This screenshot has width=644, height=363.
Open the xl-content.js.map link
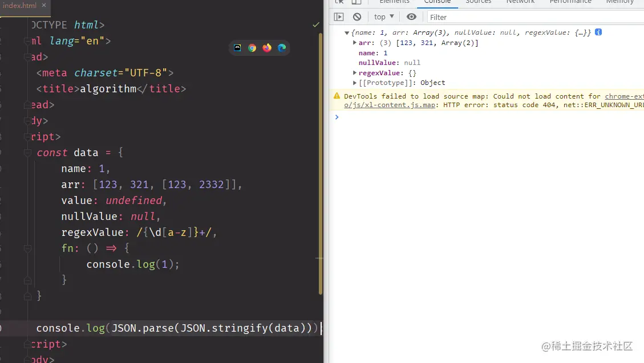pyautogui.click(x=390, y=105)
